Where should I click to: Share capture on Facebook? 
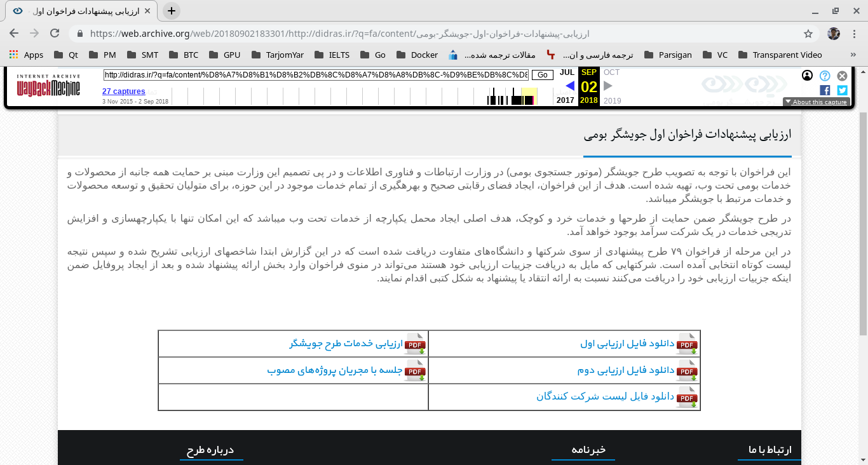[825, 90]
